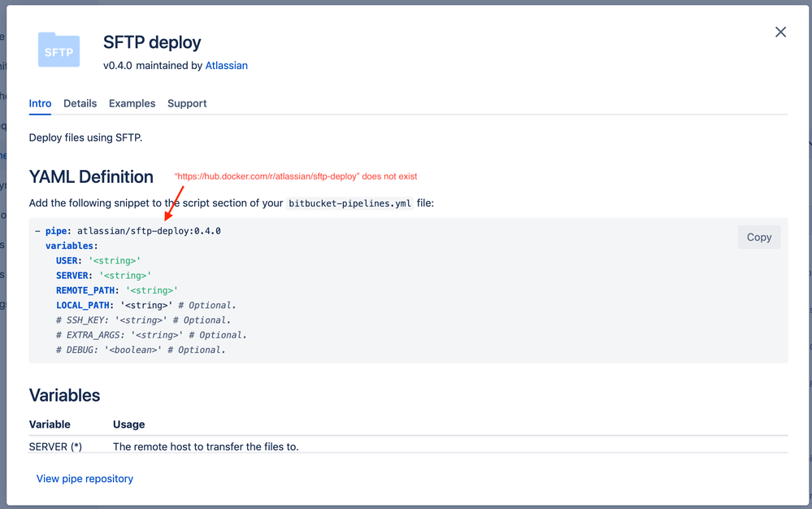Click the 'SFTP deploy' title text
This screenshot has width=812, height=509.
(x=152, y=42)
